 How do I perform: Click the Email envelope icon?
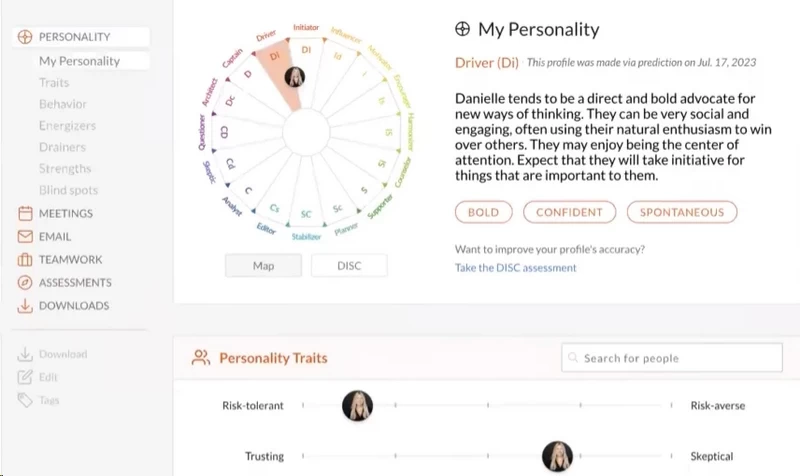click(25, 236)
